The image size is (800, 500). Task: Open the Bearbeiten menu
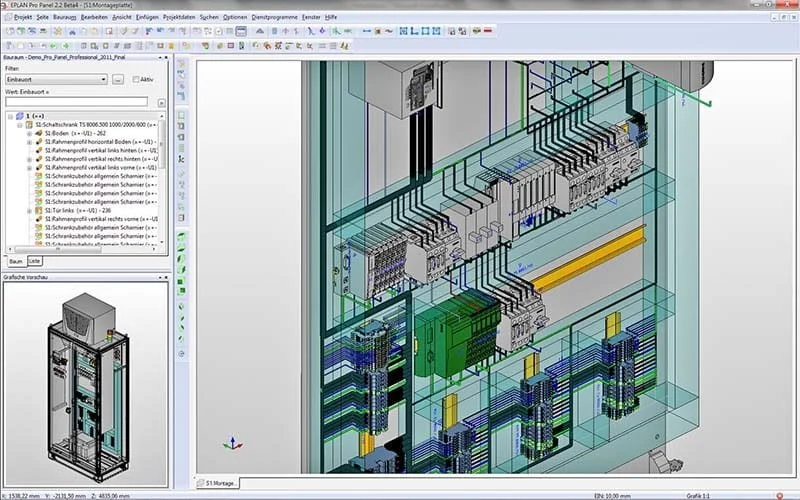point(94,17)
